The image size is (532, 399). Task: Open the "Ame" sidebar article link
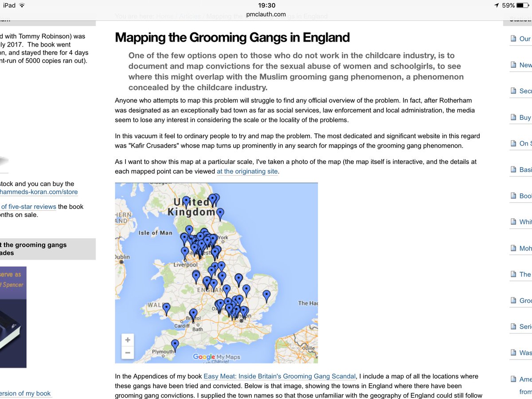pyautogui.click(x=526, y=379)
